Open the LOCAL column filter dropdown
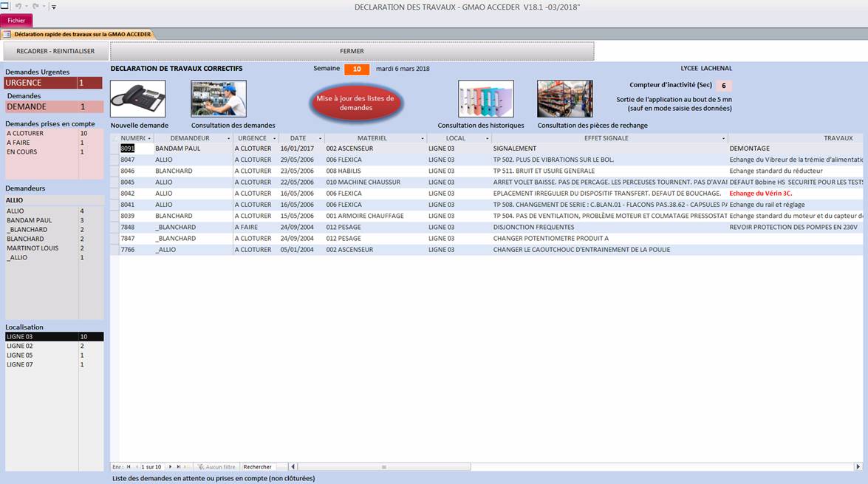 pos(488,138)
